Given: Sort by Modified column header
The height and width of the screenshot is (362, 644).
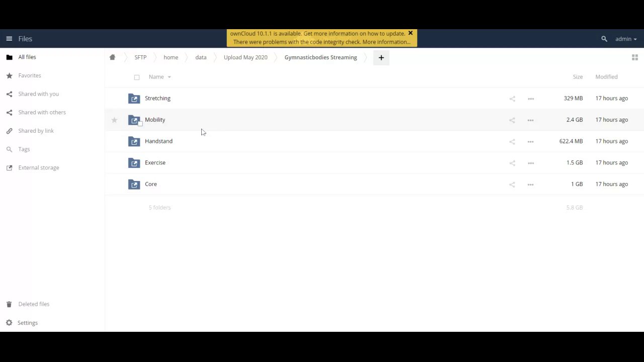Looking at the screenshot, I should click(606, 77).
